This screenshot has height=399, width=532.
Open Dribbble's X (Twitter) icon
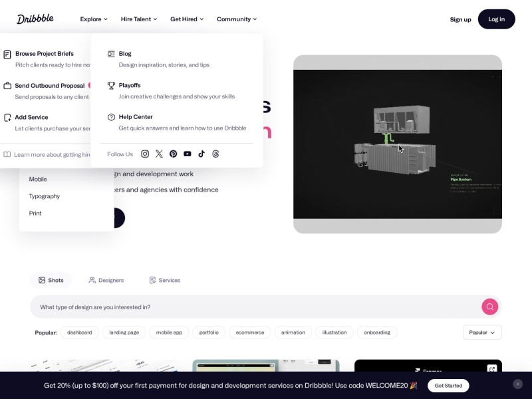159,154
